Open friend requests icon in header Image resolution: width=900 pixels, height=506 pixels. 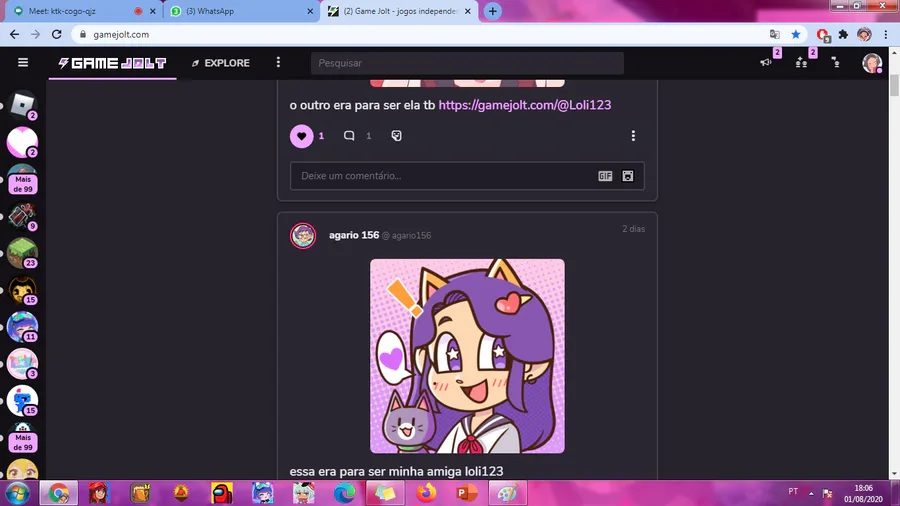tap(802, 63)
